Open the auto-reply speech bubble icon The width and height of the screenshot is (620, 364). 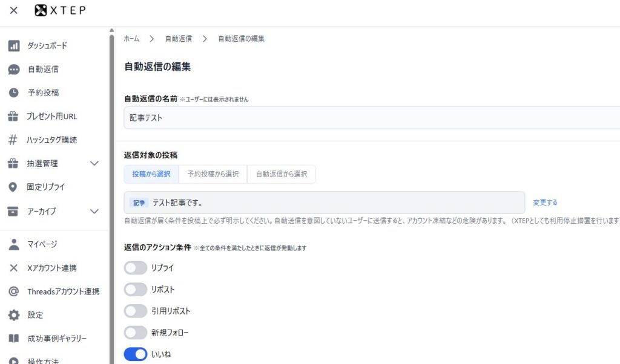tap(13, 69)
